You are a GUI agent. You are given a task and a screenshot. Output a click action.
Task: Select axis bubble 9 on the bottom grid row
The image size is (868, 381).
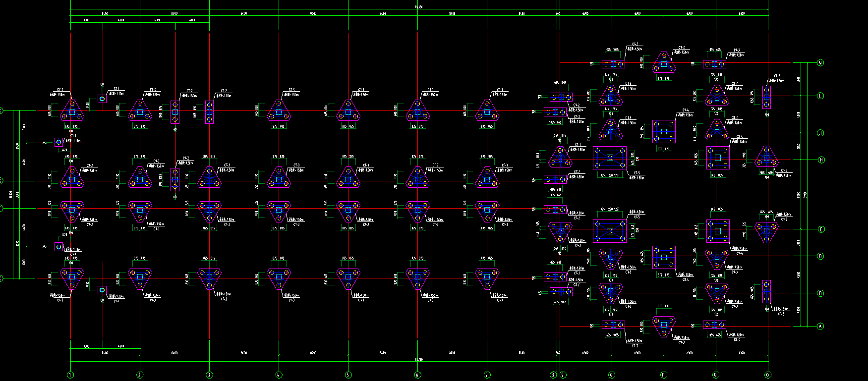pos(563,375)
